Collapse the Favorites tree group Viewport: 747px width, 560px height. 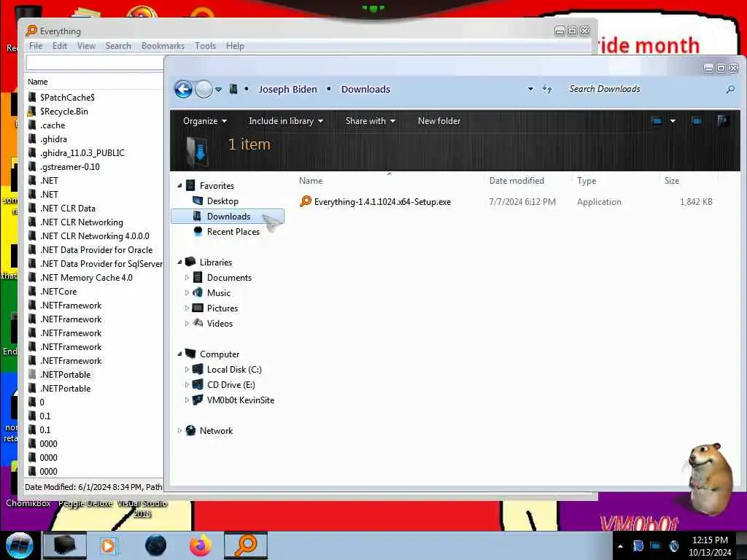pos(179,186)
